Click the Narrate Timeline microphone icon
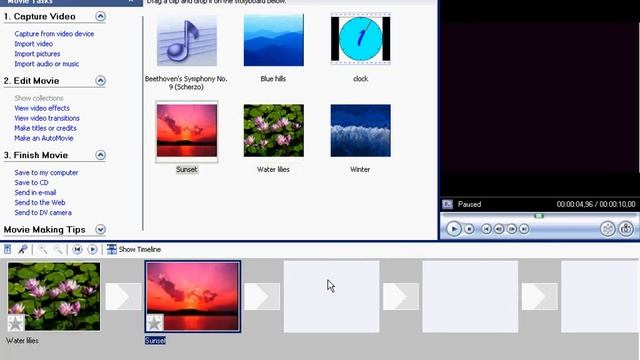The width and height of the screenshot is (640, 360). pyautogui.click(x=22, y=249)
